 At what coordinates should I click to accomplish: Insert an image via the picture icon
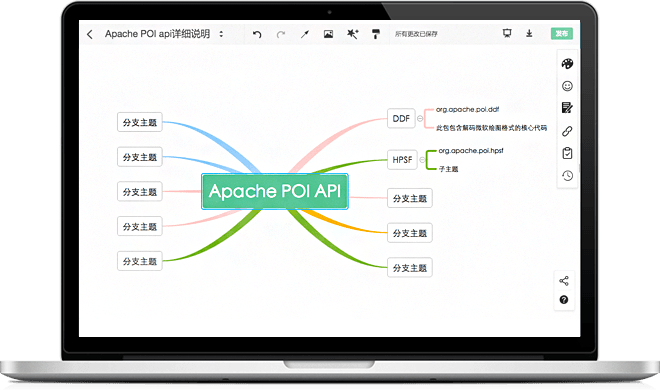click(x=328, y=34)
